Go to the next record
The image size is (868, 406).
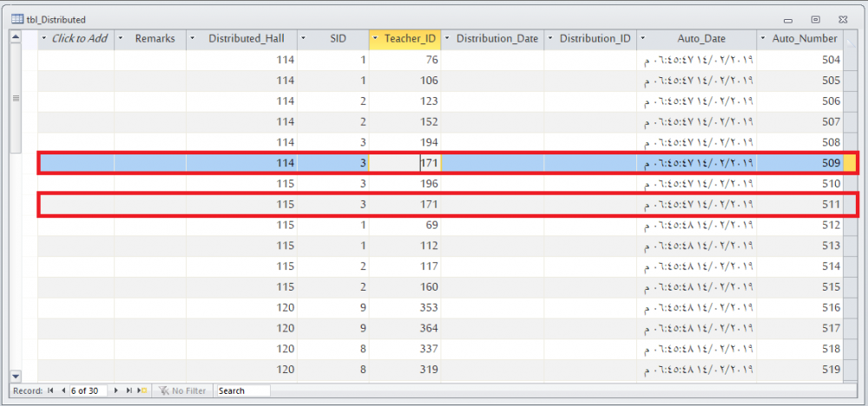click(117, 391)
